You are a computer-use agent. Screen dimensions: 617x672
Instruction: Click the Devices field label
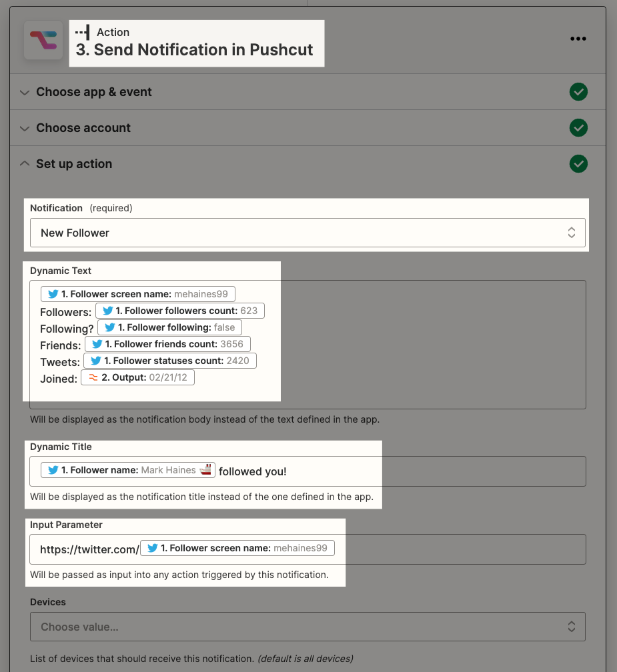(x=48, y=602)
